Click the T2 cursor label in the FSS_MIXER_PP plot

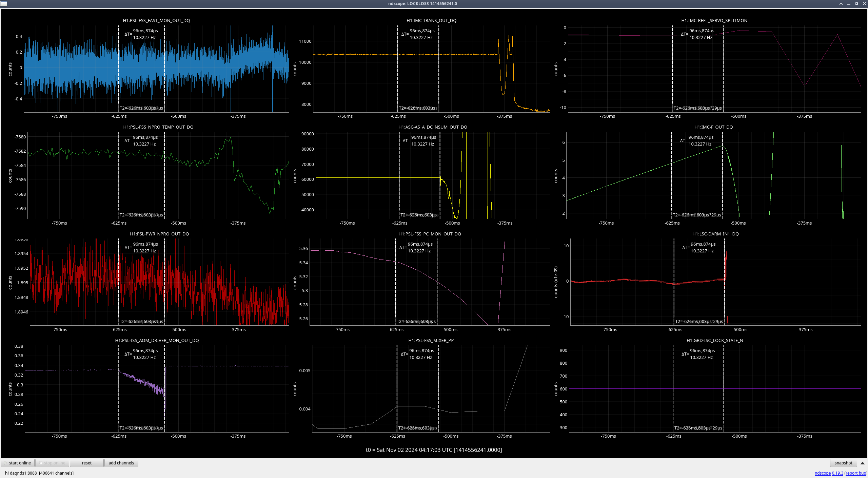pyautogui.click(x=417, y=428)
